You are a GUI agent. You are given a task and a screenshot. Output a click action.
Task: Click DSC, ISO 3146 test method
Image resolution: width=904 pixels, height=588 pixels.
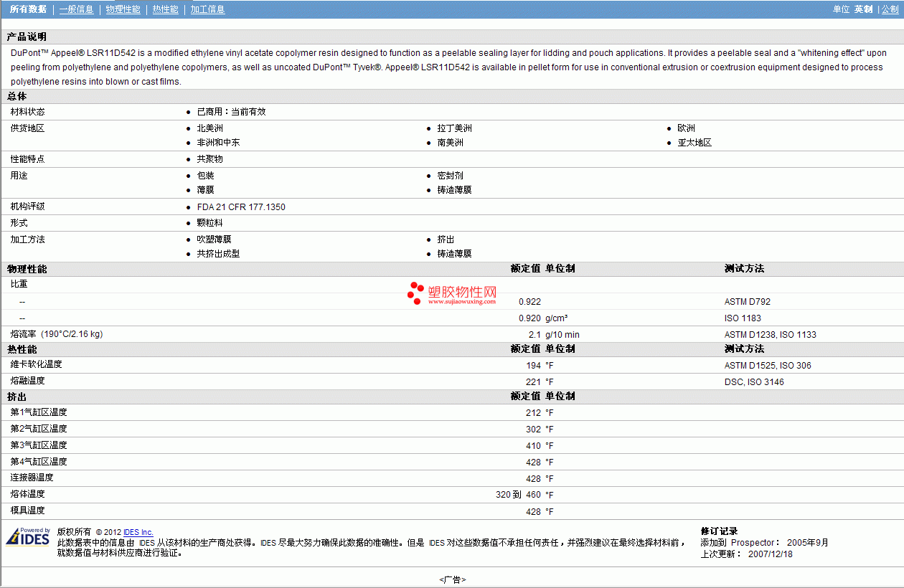(754, 382)
